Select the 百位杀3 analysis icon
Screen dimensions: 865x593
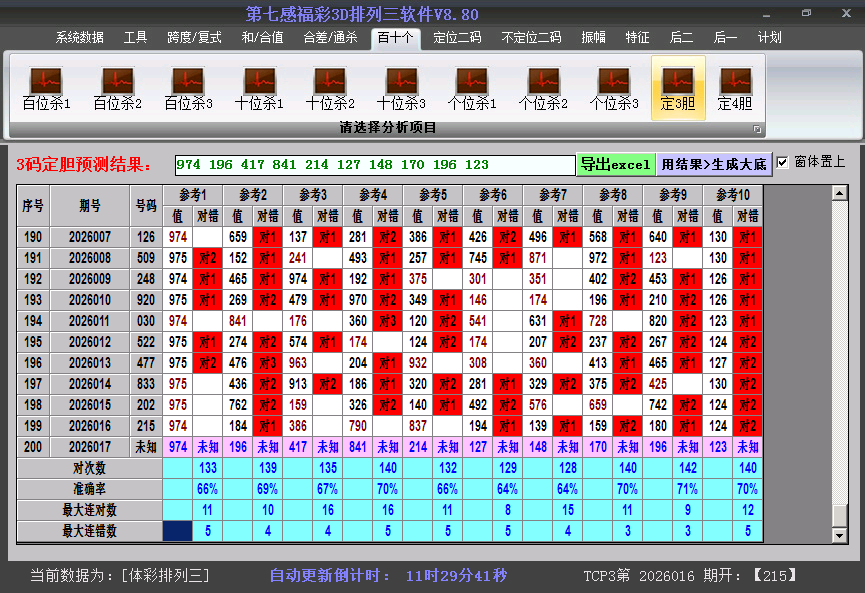[188, 88]
